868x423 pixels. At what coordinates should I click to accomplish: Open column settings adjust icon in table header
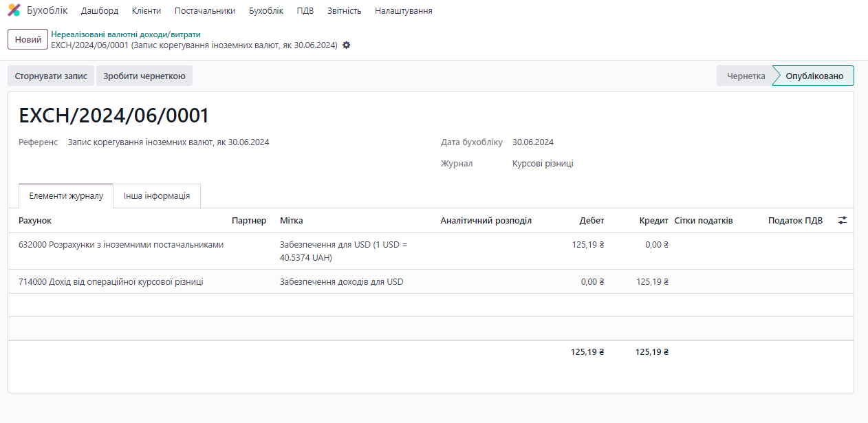point(843,221)
